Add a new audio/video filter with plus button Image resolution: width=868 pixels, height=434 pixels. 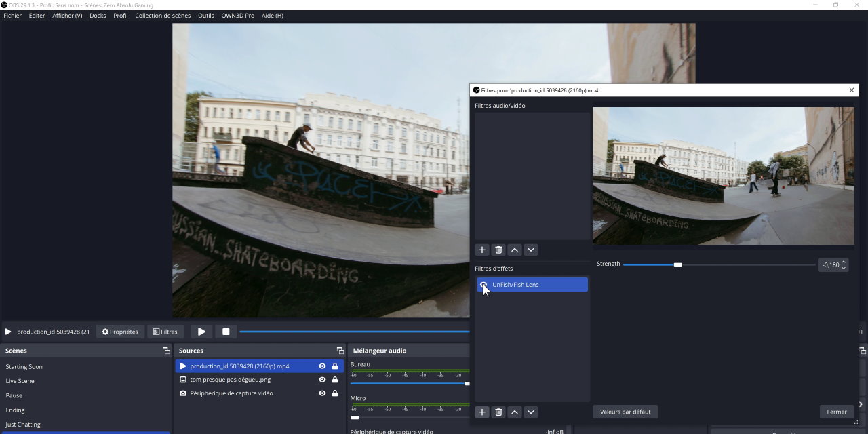click(x=482, y=250)
